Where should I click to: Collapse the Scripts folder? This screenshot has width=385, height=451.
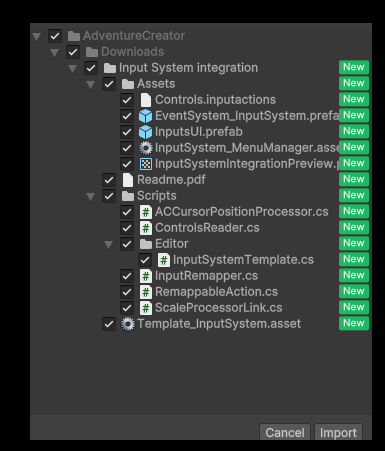click(90, 196)
